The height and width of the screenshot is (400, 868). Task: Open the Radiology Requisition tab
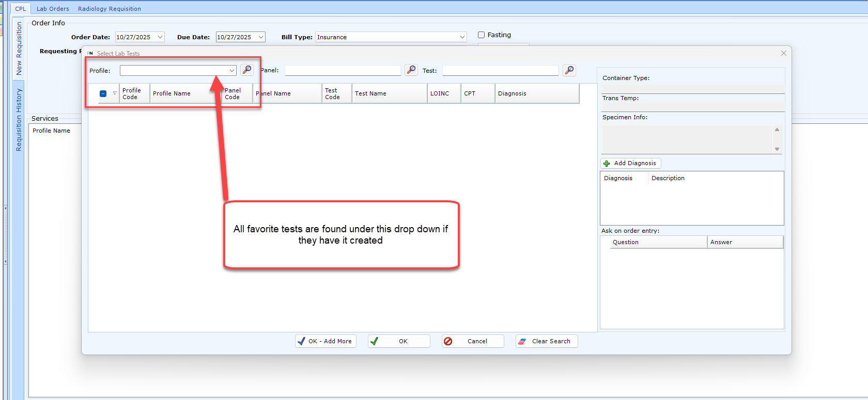coord(109,9)
